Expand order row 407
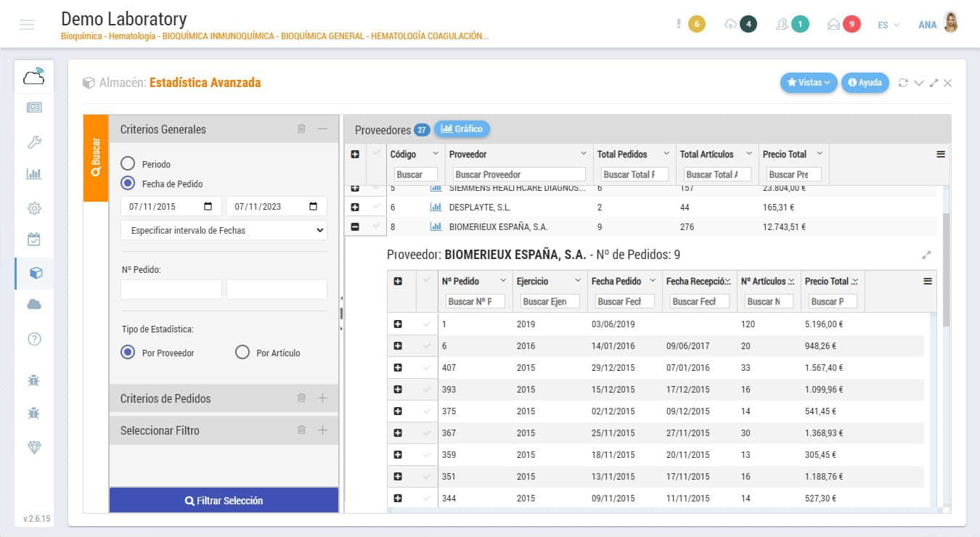Viewport: 980px width, 537px height. 398,368
